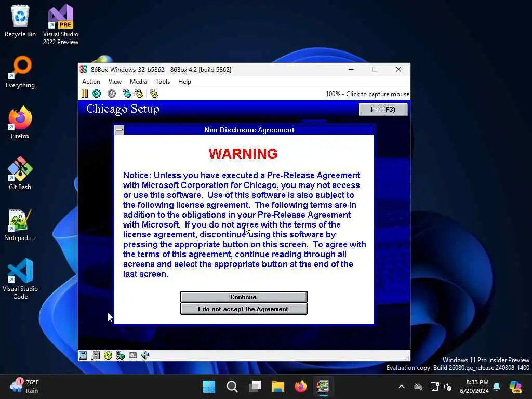The image size is (532, 399).
Task: Click the gray ACPI shutdown power icon
Action: pos(112,94)
